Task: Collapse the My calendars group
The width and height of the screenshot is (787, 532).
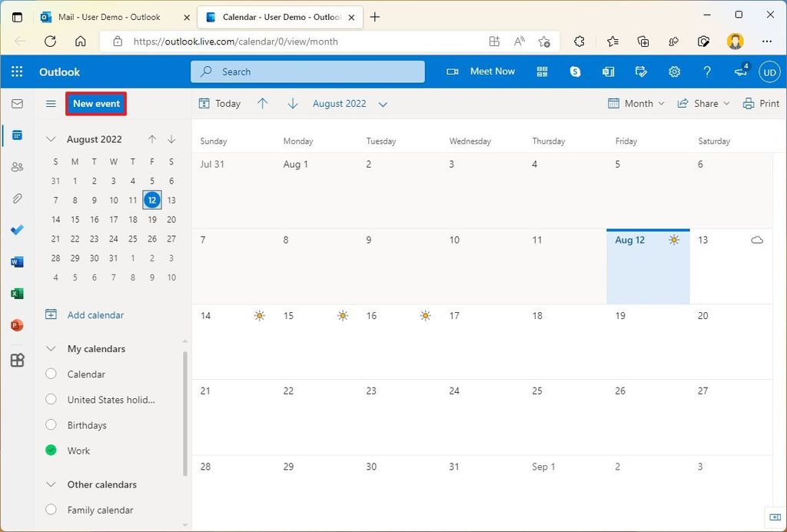Action: tap(51, 348)
